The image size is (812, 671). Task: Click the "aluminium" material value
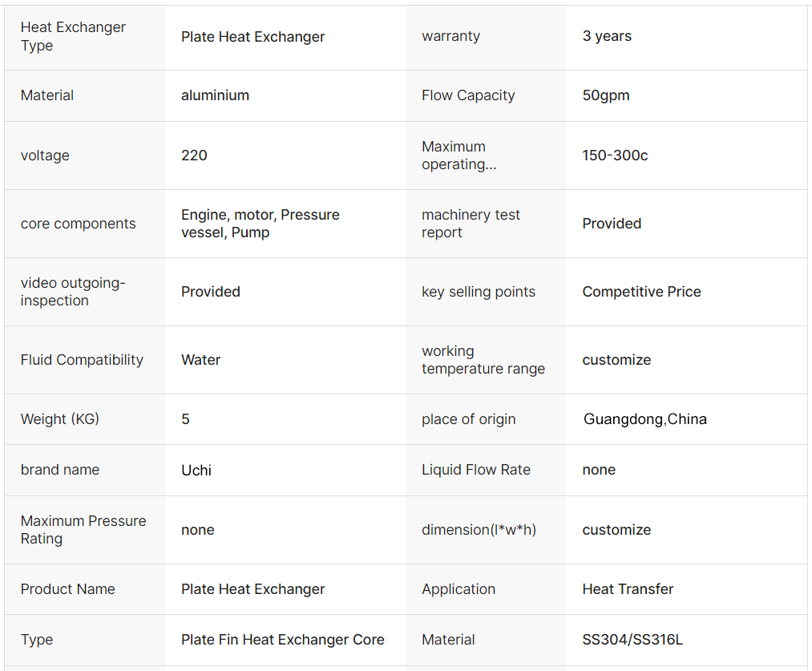coord(215,95)
